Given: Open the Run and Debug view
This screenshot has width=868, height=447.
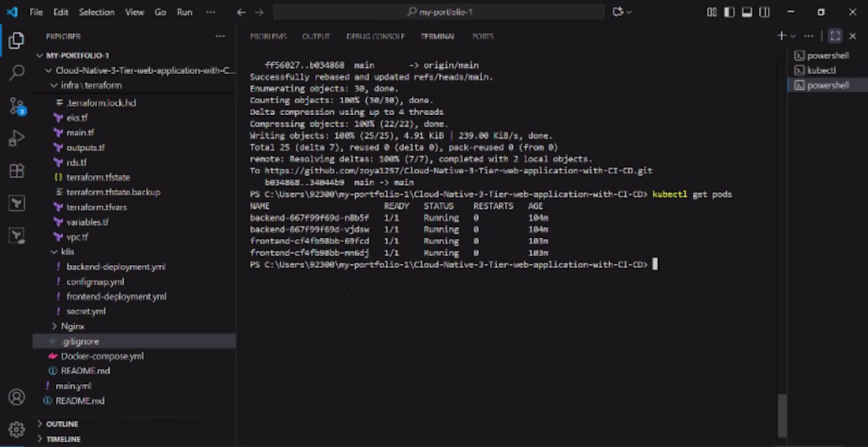Looking at the screenshot, I should [17, 138].
